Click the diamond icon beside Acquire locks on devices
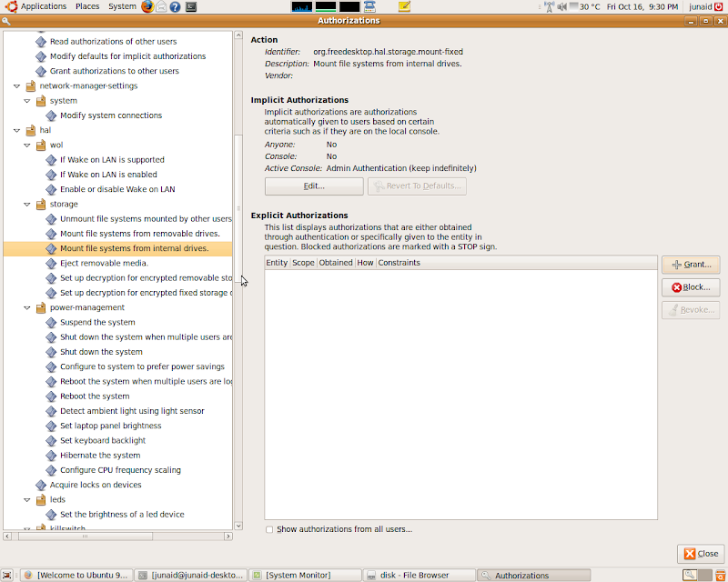Screen dimensions: 728x582 pyautogui.click(x=41, y=485)
